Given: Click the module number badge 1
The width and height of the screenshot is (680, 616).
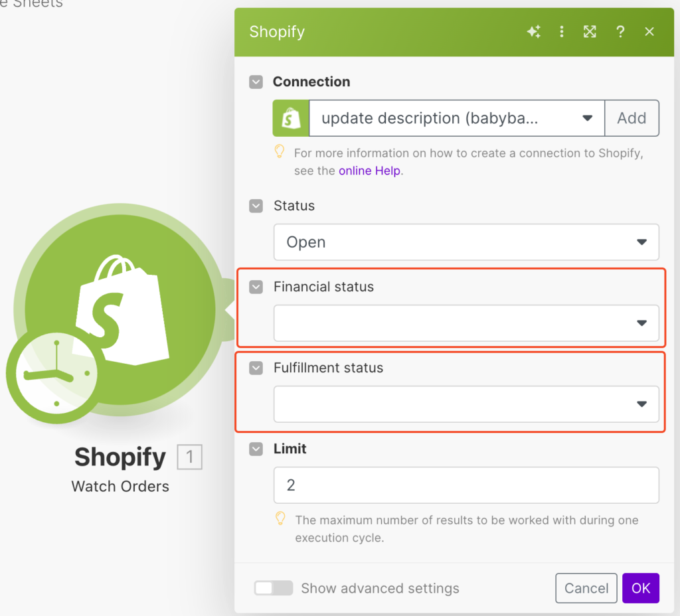Looking at the screenshot, I should pos(189,457).
